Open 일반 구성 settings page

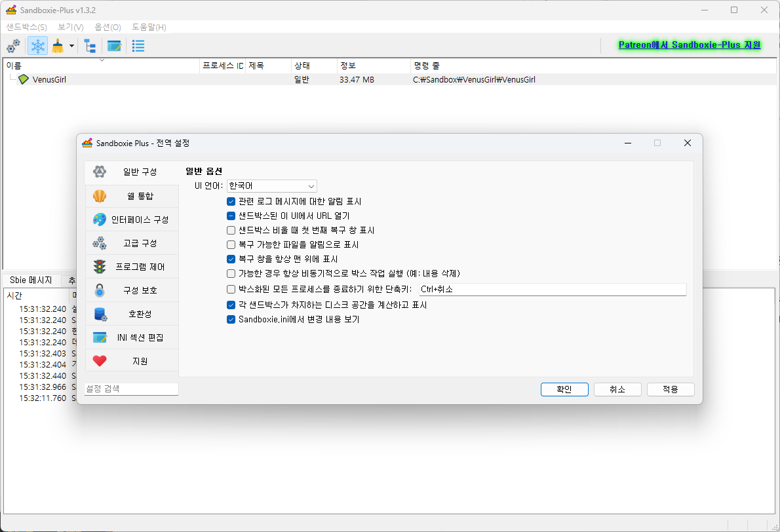point(132,172)
